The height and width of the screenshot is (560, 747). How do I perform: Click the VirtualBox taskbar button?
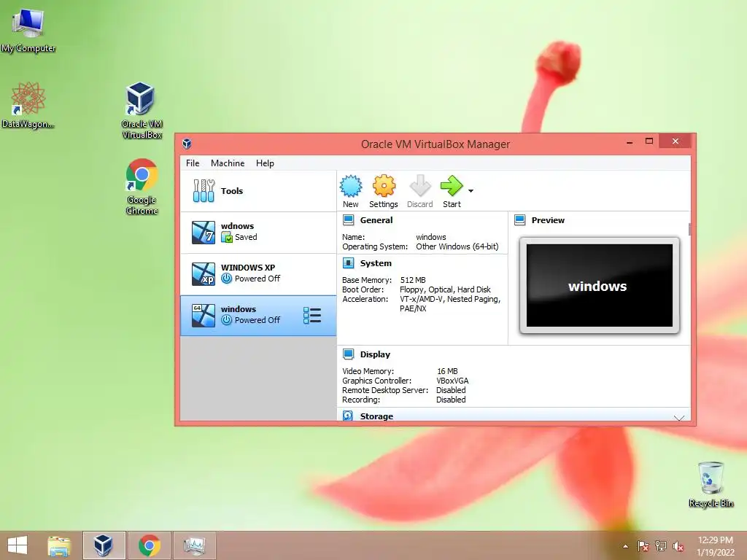104,545
